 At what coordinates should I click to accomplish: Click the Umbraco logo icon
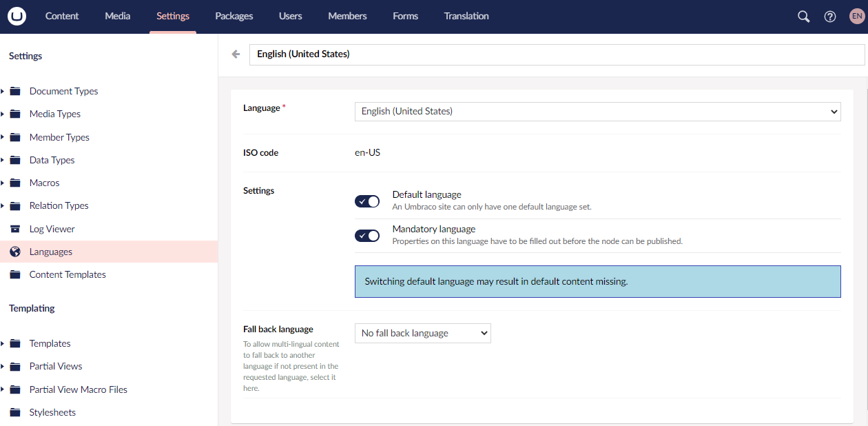[17, 16]
